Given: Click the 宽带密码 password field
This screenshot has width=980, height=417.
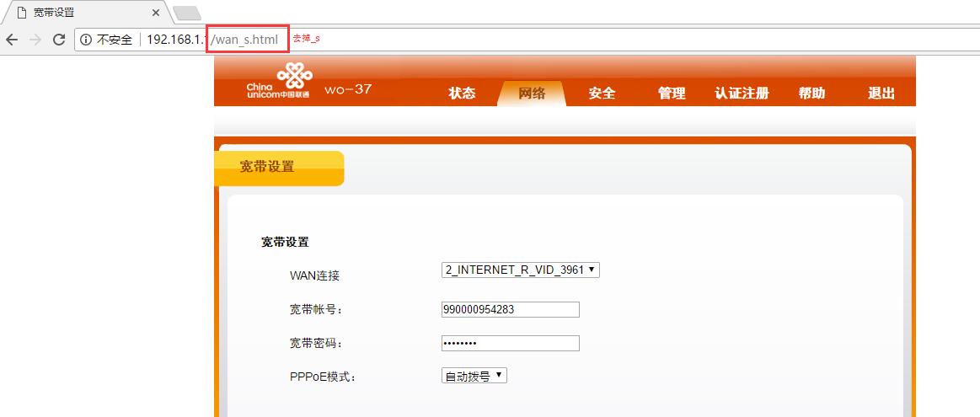Looking at the screenshot, I should 510,343.
